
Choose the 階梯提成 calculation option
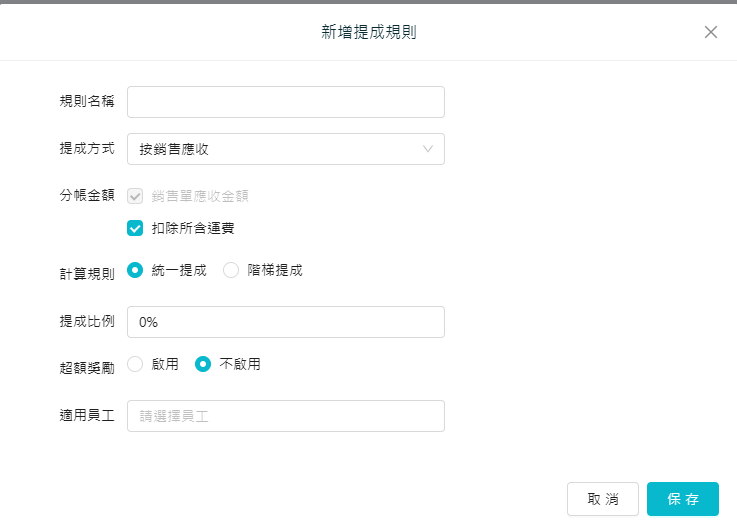[x=231, y=270]
